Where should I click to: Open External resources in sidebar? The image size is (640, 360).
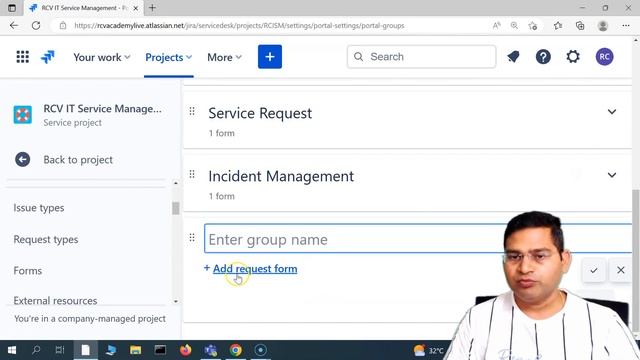55,300
